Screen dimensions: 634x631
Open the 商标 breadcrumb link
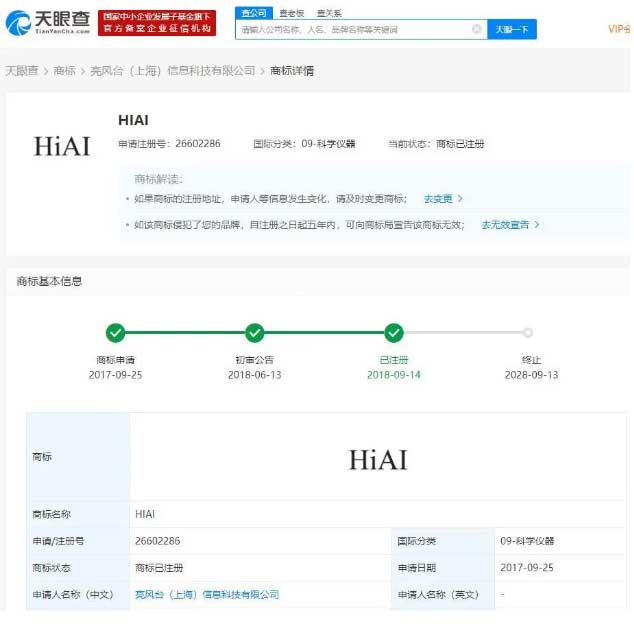(64, 71)
